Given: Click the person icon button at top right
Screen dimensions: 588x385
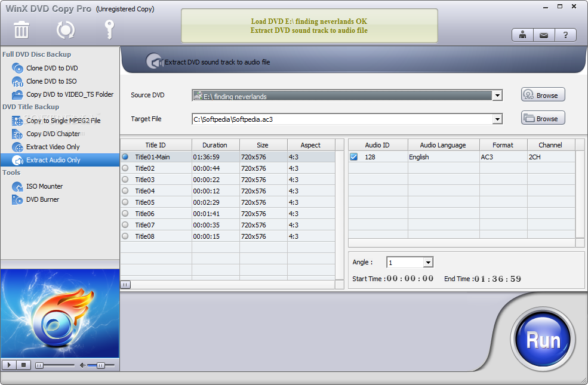Looking at the screenshot, I should [522, 35].
